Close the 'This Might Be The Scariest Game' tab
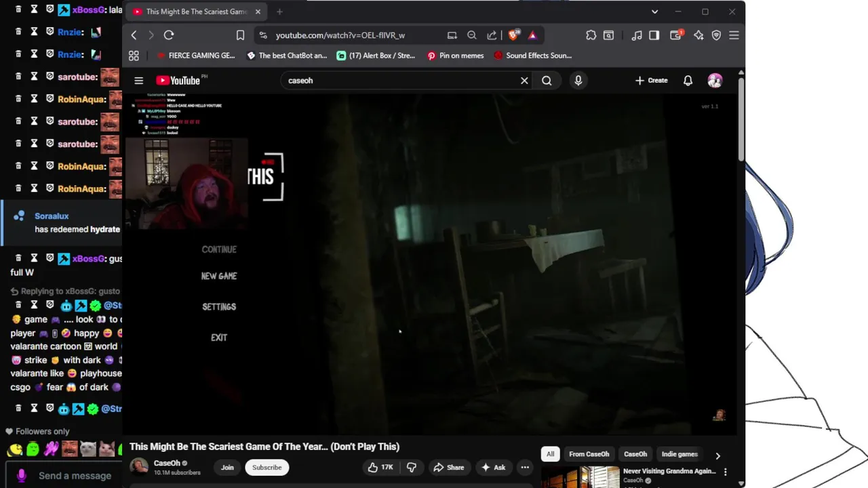This screenshot has width=868, height=488. coord(258,12)
